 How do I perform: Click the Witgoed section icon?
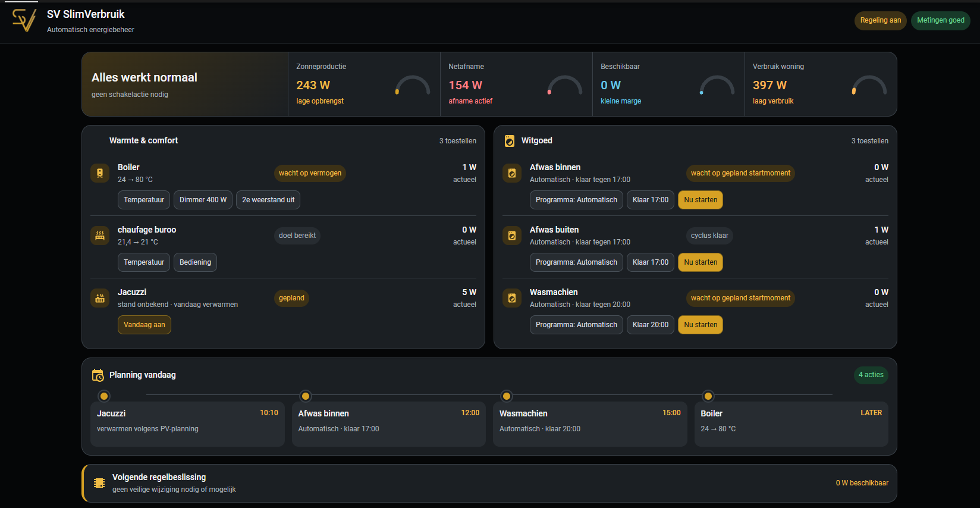pyautogui.click(x=510, y=141)
